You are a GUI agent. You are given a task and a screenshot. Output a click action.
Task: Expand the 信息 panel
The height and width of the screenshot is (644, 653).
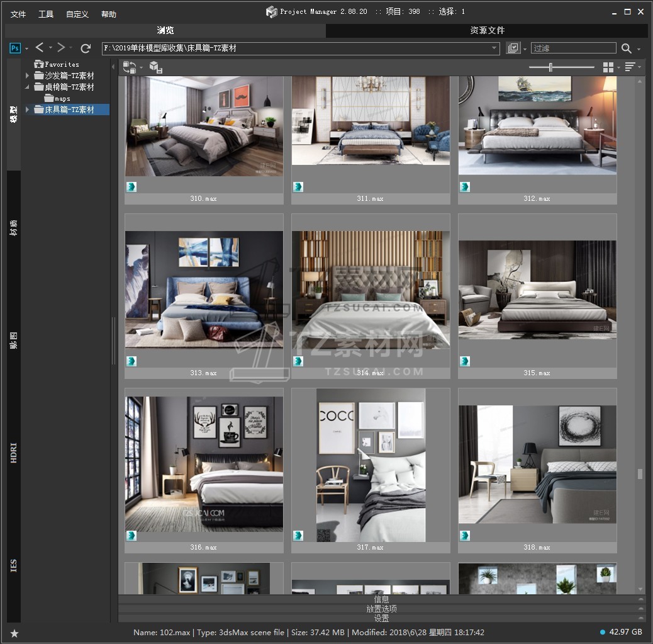coord(381,599)
